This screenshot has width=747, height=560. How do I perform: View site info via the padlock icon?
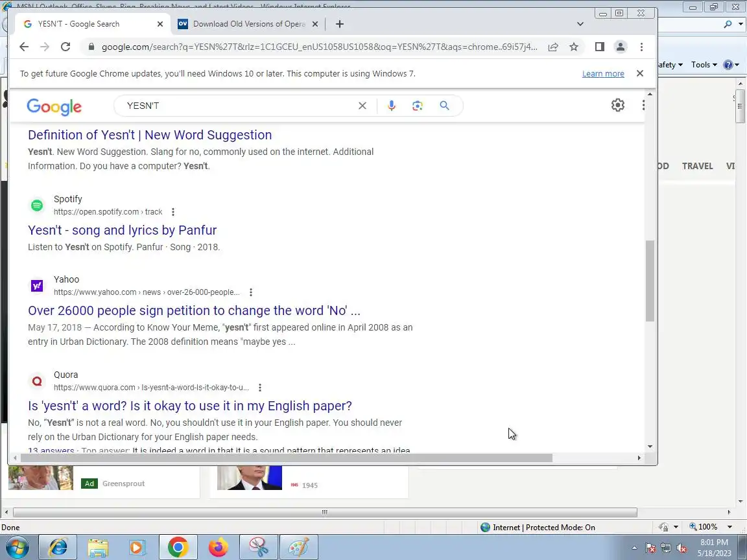91,47
